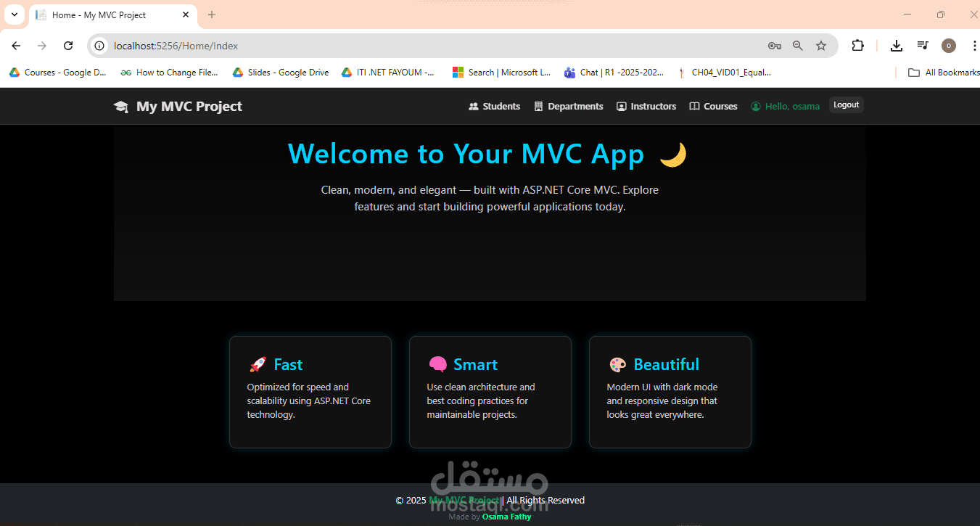
Task: Reload the page
Action: pos(68,46)
